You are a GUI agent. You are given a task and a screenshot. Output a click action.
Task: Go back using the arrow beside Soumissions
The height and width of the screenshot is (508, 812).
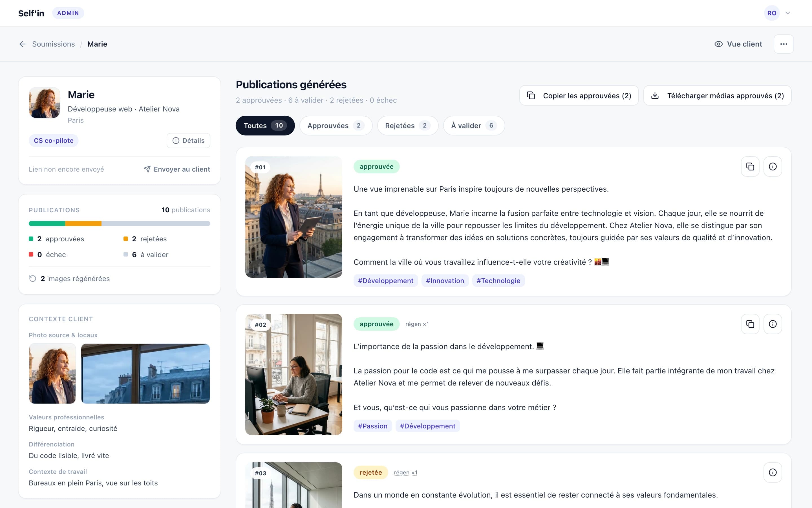tap(23, 44)
